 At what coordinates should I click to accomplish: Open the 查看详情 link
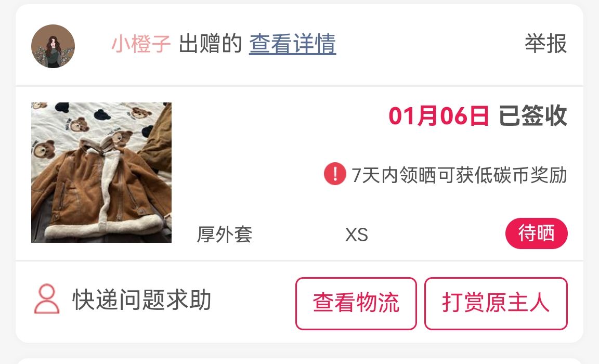(293, 44)
